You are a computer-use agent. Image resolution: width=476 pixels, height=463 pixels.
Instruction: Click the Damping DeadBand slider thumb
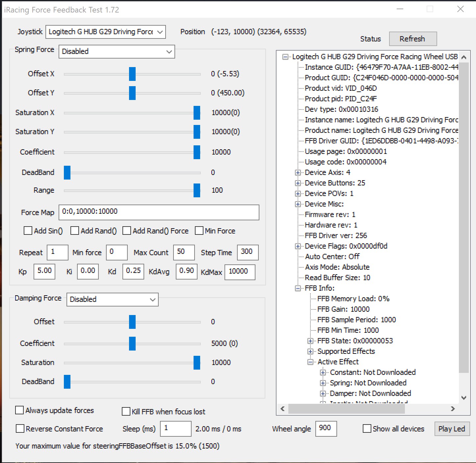67,382
